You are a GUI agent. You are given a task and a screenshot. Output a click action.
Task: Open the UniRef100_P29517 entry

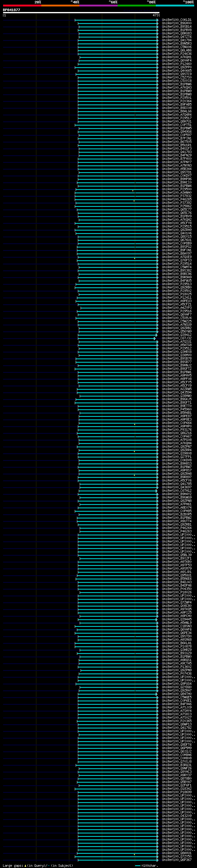coord(177,118)
